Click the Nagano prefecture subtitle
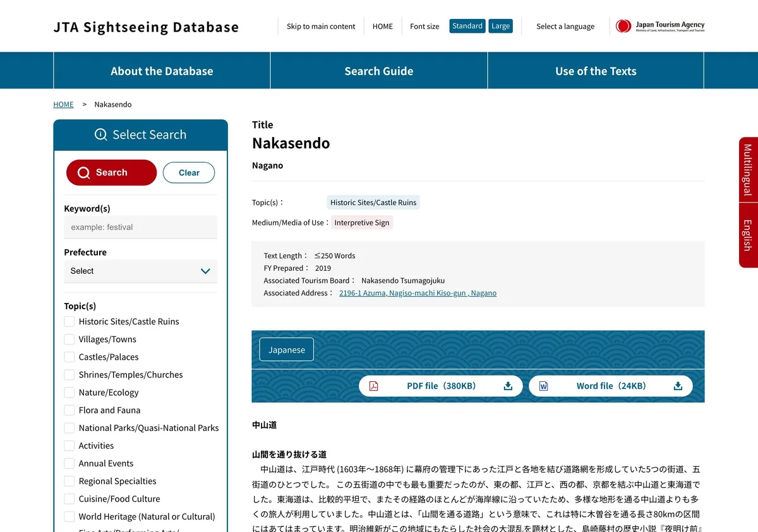The height and width of the screenshot is (532, 758). 268,165
